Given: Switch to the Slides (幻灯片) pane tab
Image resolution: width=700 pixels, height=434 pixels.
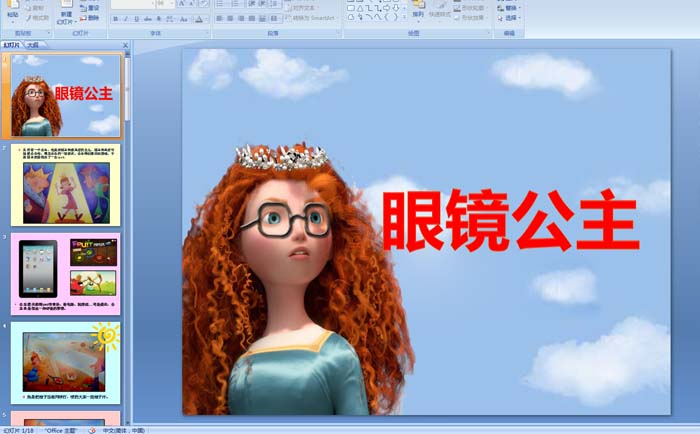Looking at the screenshot, I should pyautogui.click(x=12, y=45).
